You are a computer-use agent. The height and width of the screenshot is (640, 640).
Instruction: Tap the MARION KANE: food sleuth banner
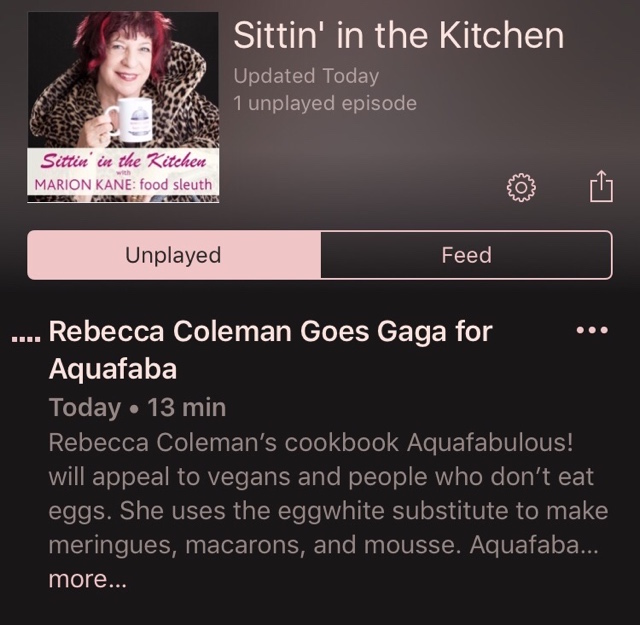click(123, 184)
